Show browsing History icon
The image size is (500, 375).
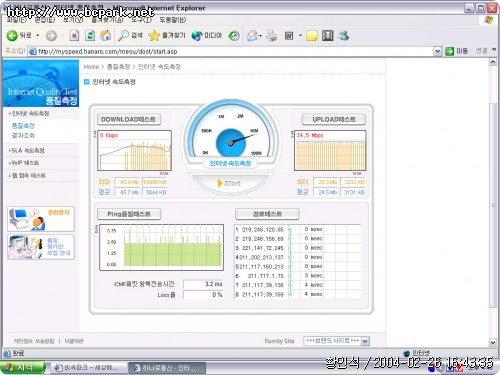pos(234,36)
